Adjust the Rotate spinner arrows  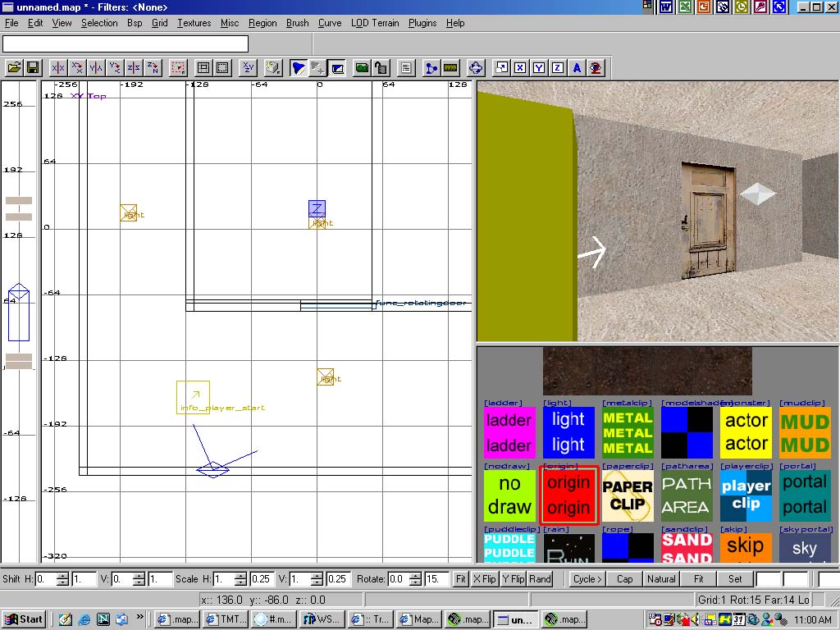(415, 578)
